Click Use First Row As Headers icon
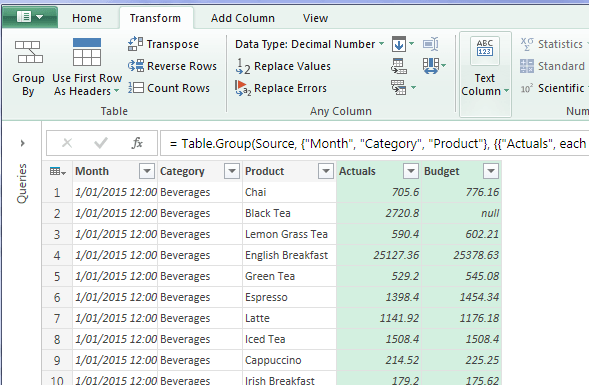This screenshot has height=385, width=589. [x=87, y=52]
